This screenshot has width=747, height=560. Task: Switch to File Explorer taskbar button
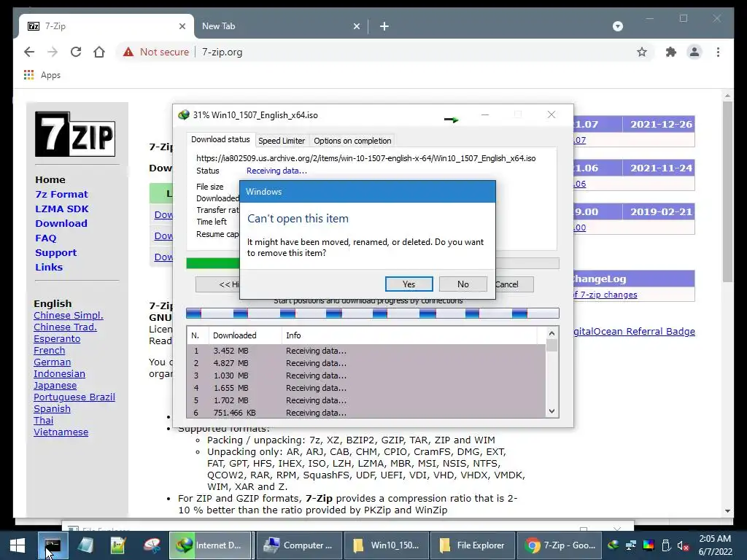pos(472,545)
